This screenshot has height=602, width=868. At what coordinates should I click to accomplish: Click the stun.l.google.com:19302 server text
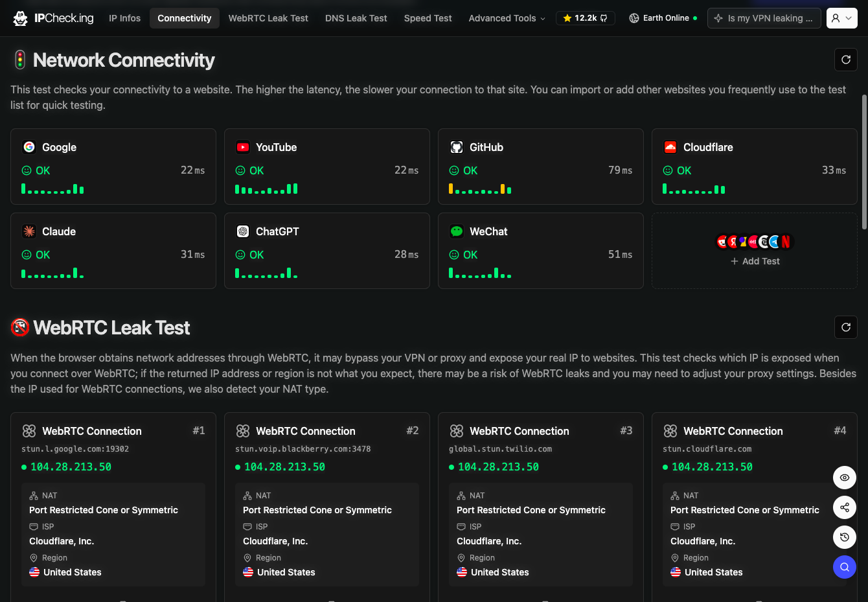point(75,449)
